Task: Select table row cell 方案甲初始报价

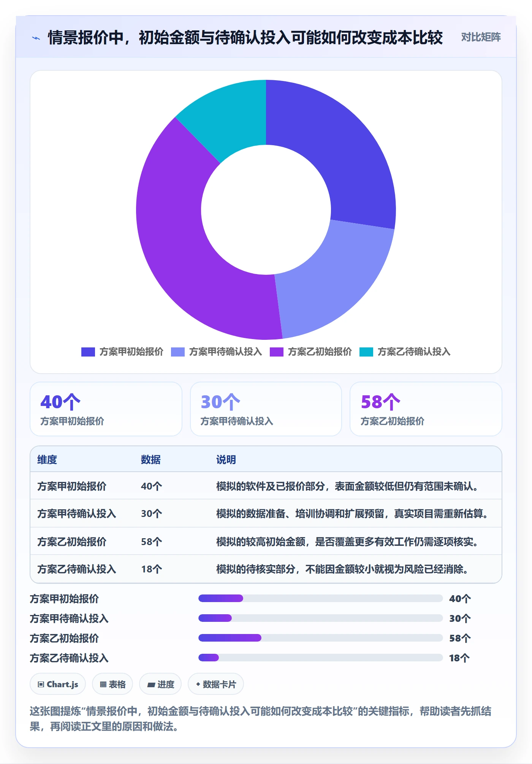Action: click(x=72, y=486)
